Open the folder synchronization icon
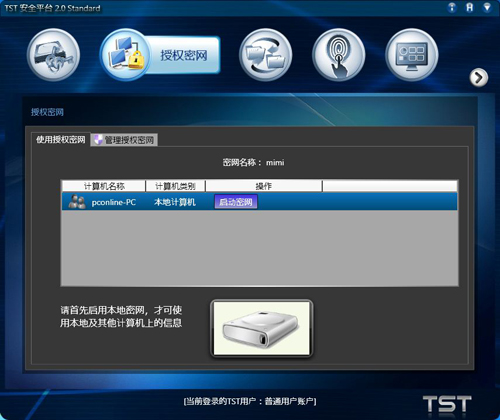Image resolution: width=500 pixels, height=420 pixels. click(266, 55)
